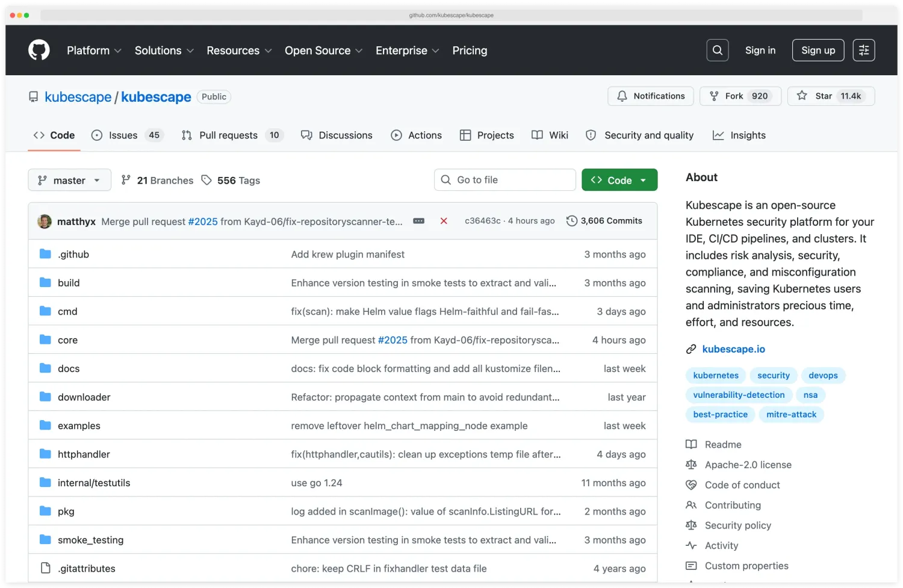Open matthyx avatar image
The width and height of the screenshot is (903, 588).
tap(45, 221)
